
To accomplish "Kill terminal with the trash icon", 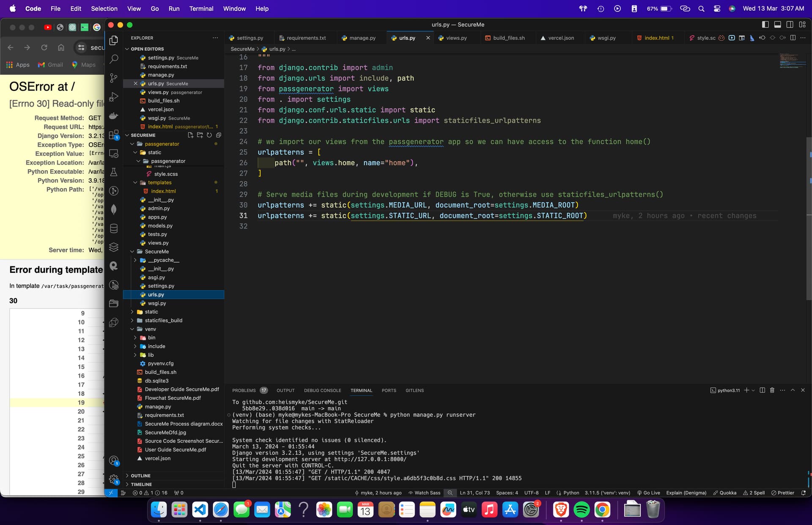I will pyautogui.click(x=772, y=390).
